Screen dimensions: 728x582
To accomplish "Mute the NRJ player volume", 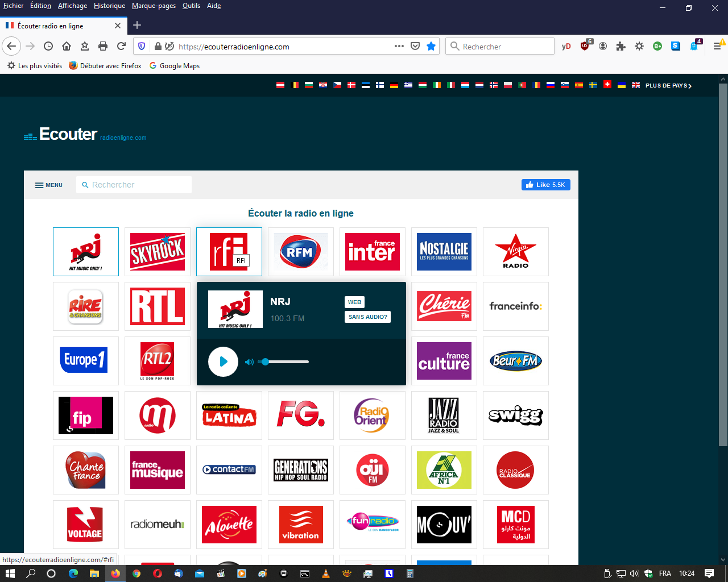I will [x=249, y=362].
